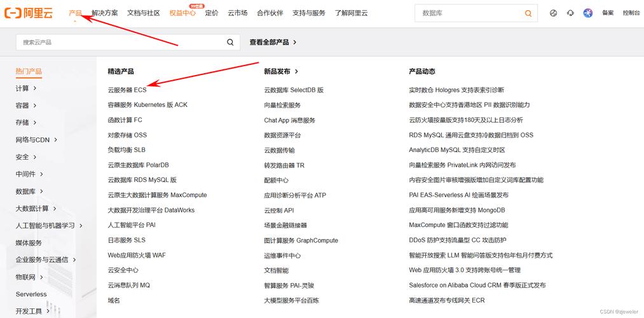644x318 pixels.
Task: Open 容器服务 Kubernetes 版 ACK link
Action: pos(147,105)
